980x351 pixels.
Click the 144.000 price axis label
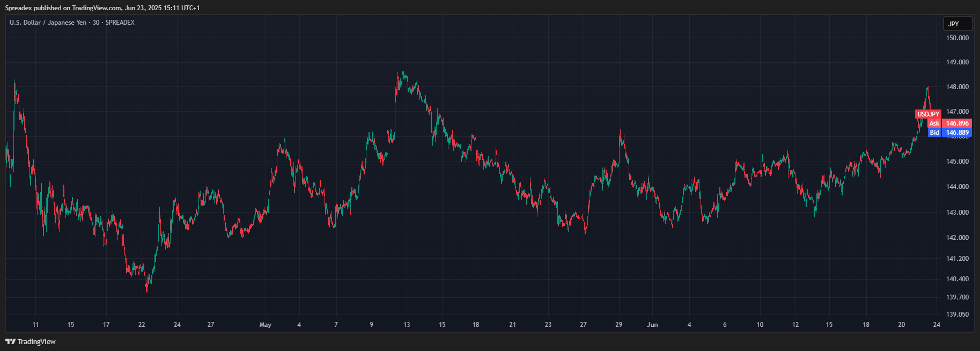[x=957, y=187]
